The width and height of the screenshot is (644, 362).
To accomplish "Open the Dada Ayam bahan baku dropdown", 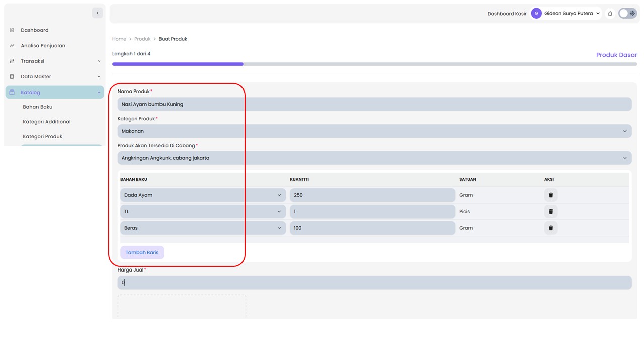I will tap(203, 195).
